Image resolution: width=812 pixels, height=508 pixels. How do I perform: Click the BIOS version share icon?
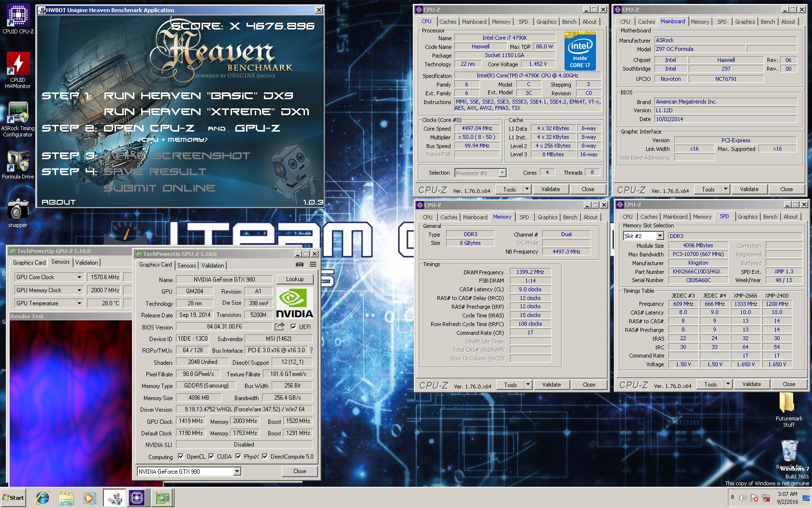(280, 327)
